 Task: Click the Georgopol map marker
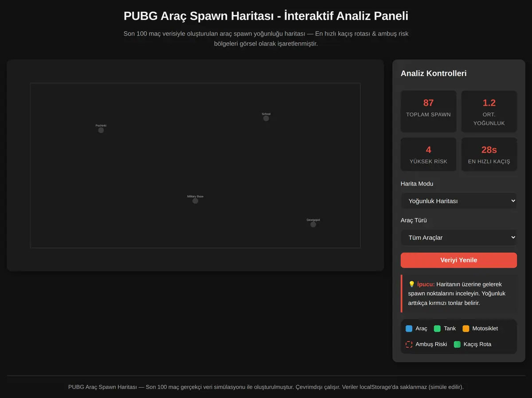(x=313, y=225)
